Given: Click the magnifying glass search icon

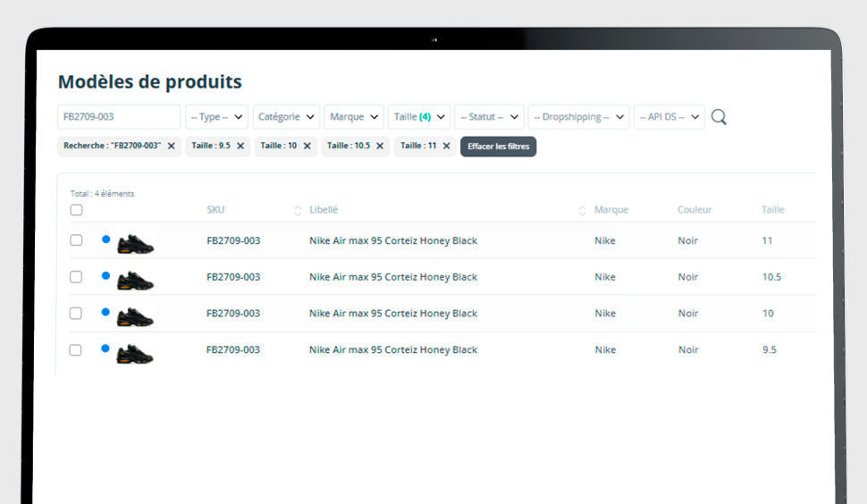Looking at the screenshot, I should (x=719, y=117).
